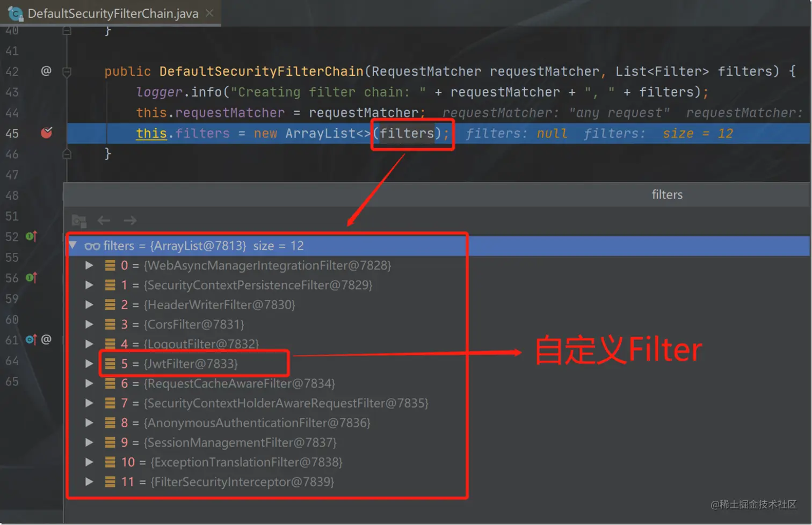This screenshot has width=812, height=525.
Task: Click List<Filter> parameter type on line 42
Action: [x=662, y=71]
